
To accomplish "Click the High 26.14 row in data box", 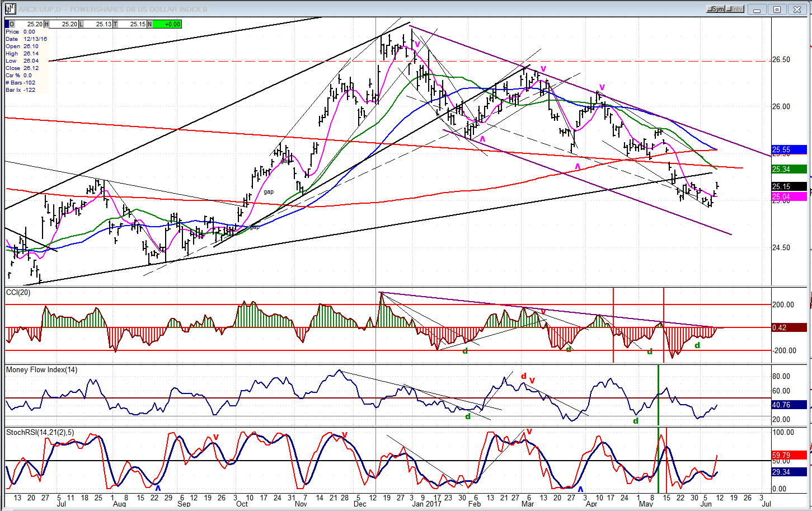I will point(26,54).
